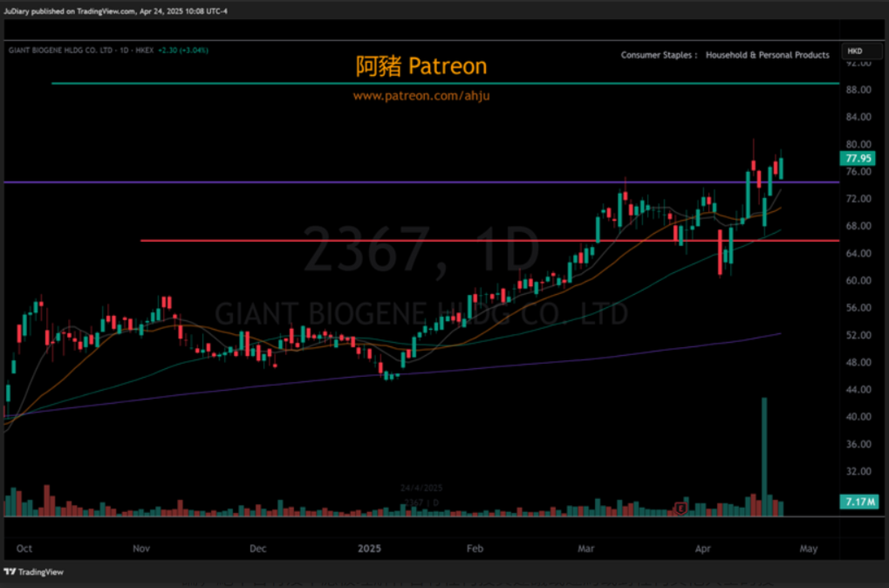Click the 77.95 current price label
Viewport: 889px width, 588px height.
[858, 158]
